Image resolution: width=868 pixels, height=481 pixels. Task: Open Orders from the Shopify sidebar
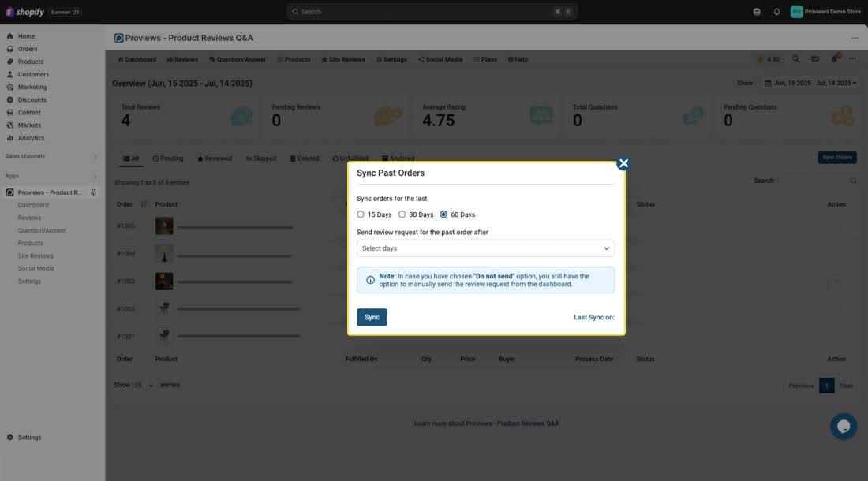(28, 49)
